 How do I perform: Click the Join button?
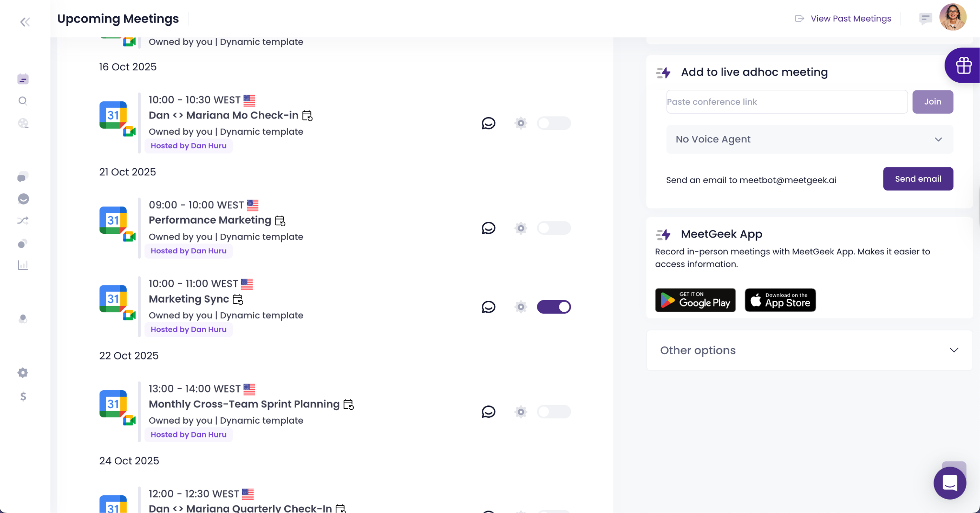[x=933, y=102]
